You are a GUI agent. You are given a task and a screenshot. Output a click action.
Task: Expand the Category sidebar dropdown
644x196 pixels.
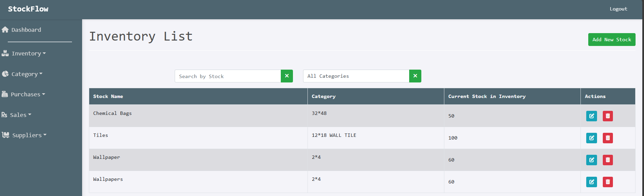(x=26, y=74)
